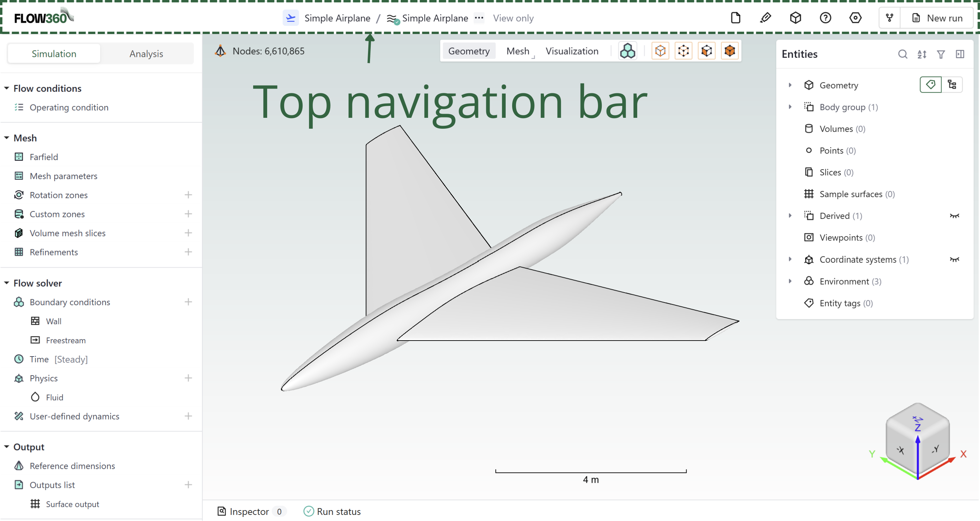Select the shaded solid mesh display mode
980x521 pixels.
point(730,51)
